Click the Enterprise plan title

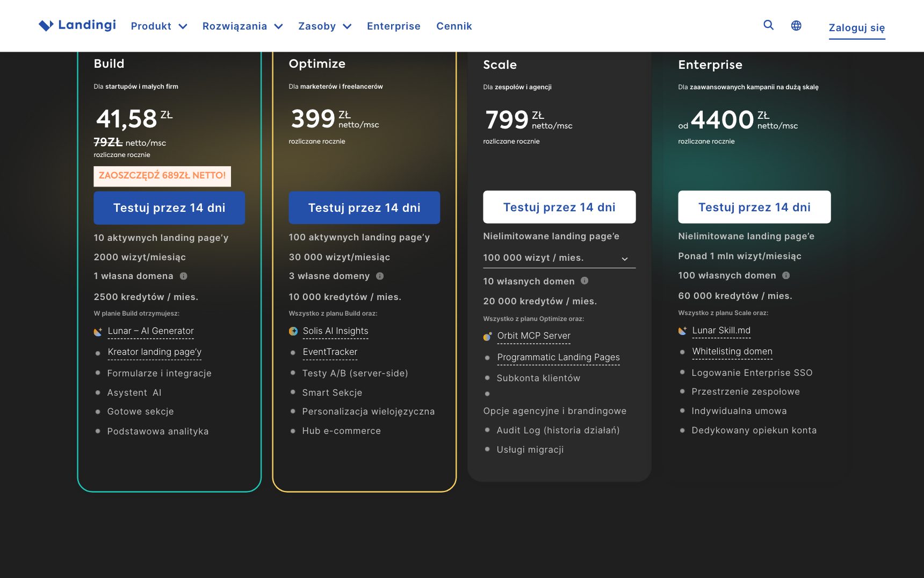point(710,65)
